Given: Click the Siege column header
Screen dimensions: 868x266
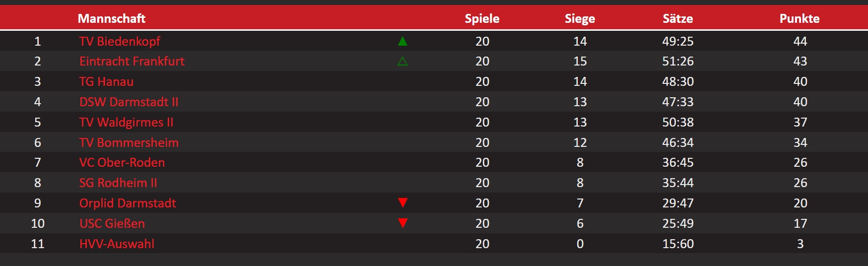Looking at the screenshot, I should (x=580, y=18).
